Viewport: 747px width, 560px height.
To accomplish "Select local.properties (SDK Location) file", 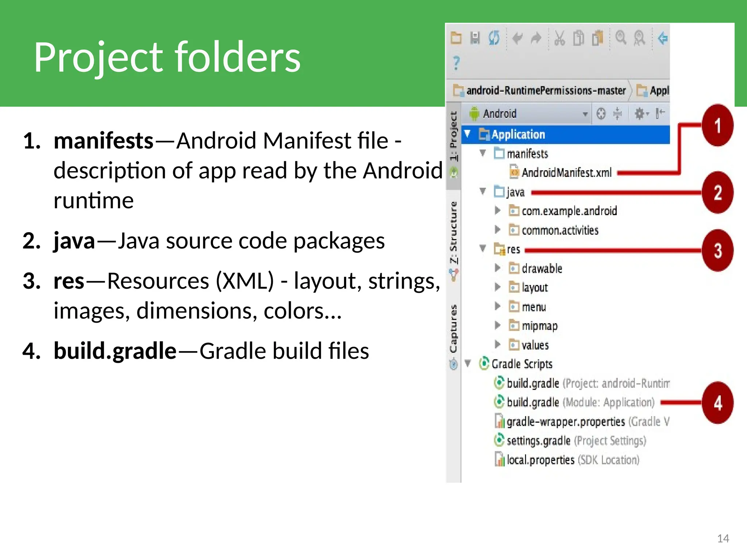I will click(567, 460).
